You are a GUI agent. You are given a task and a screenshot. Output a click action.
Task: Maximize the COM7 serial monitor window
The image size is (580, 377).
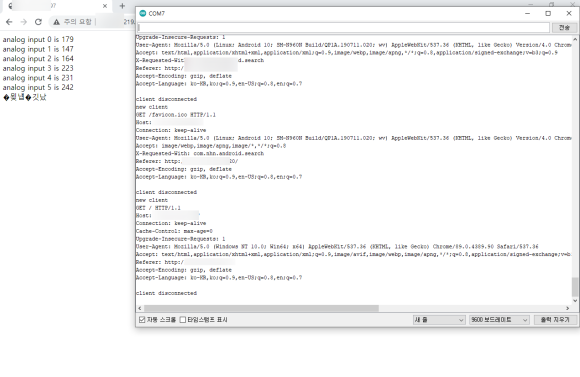tap(548, 13)
